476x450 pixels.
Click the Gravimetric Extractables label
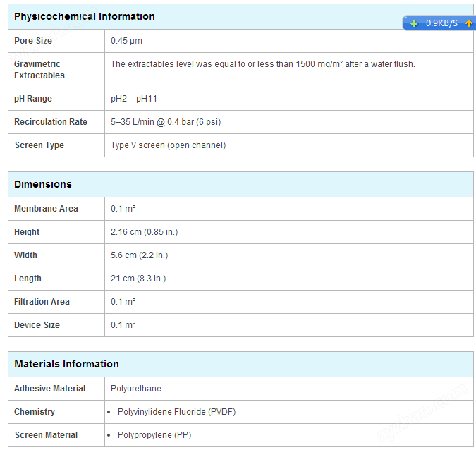(x=39, y=70)
